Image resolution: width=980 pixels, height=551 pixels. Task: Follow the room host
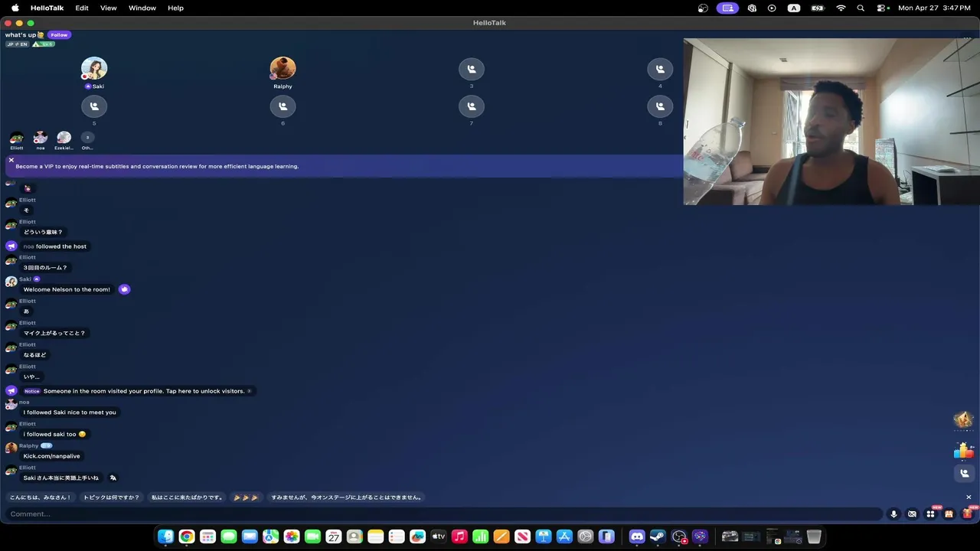tap(59, 35)
